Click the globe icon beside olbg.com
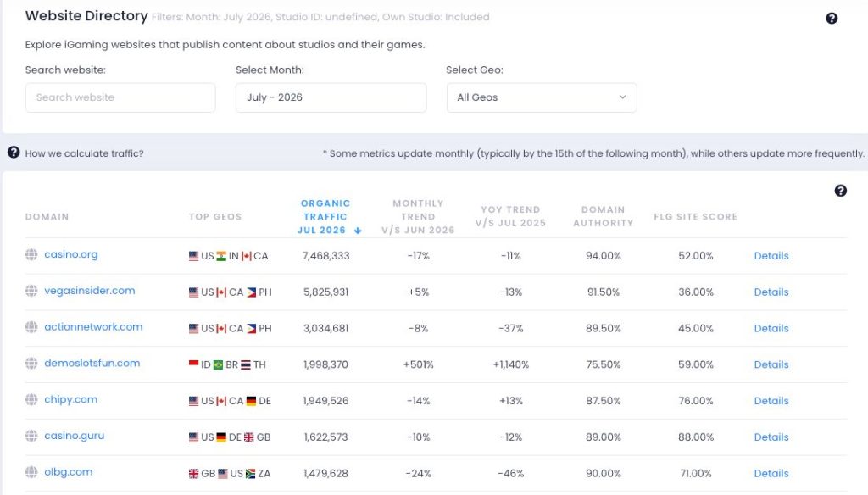The height and width of the screenshot is (495, 868). click(x=31, y=472)
